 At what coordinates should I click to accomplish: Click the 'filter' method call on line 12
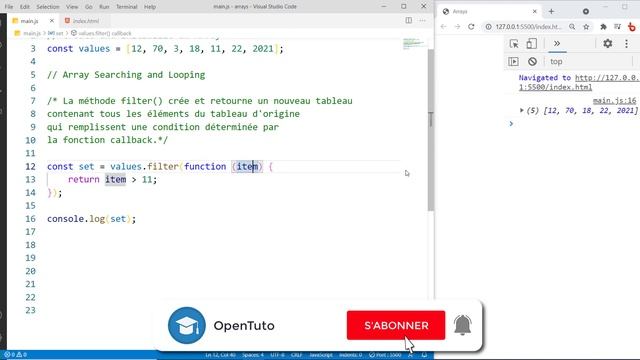(162, 167)
